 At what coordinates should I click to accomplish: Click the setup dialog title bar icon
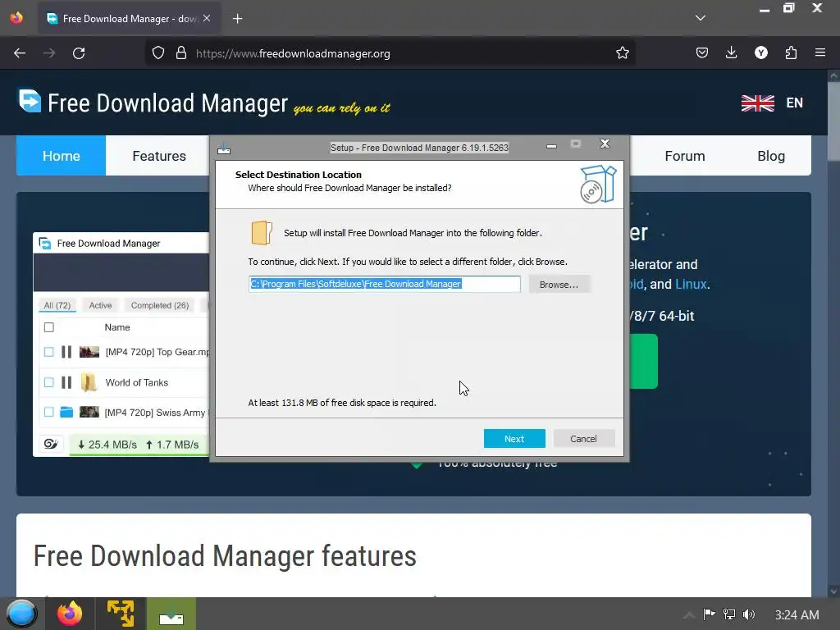pyautogui.click(x=224, y=148)
